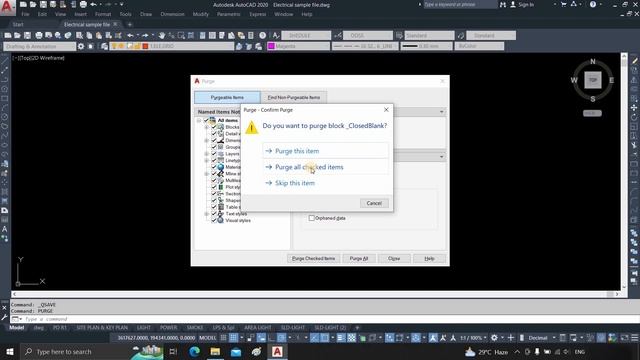Click Cancel in Confirm Purge dialog
640x360 pixels.
click(x=374, y=203)
